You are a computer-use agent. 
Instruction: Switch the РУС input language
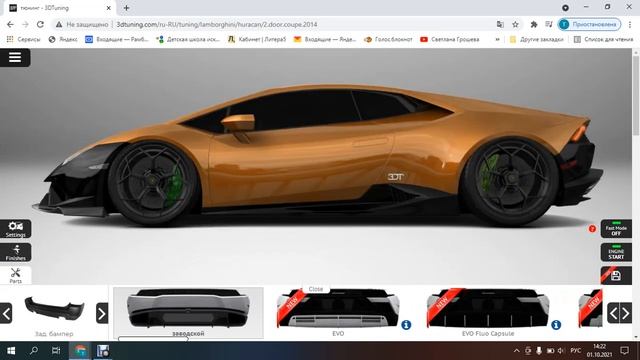[576, 351]
